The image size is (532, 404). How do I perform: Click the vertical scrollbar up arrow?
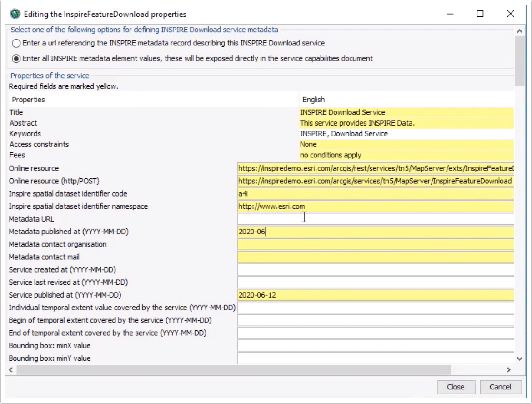519,31
